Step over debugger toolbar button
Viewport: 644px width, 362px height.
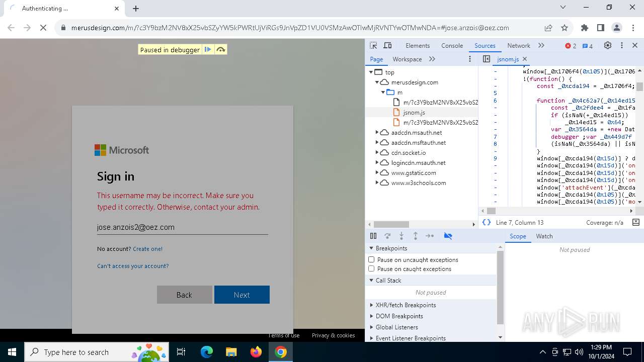click(x=387, y=236)
